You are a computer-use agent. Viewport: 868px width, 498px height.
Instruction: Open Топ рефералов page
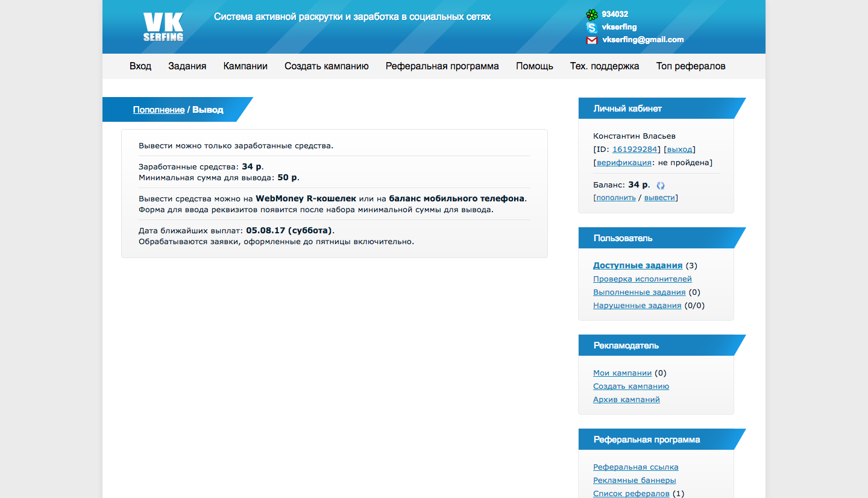pos(691,66)
